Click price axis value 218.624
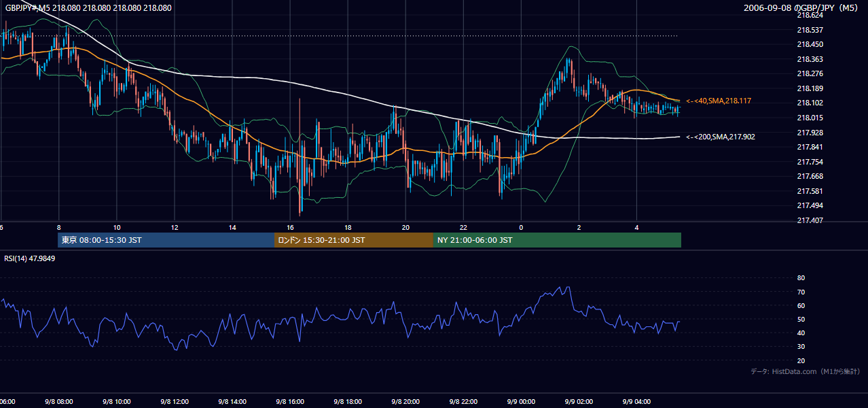This screenshot has height=408, width=868. (x=810, y=15)
